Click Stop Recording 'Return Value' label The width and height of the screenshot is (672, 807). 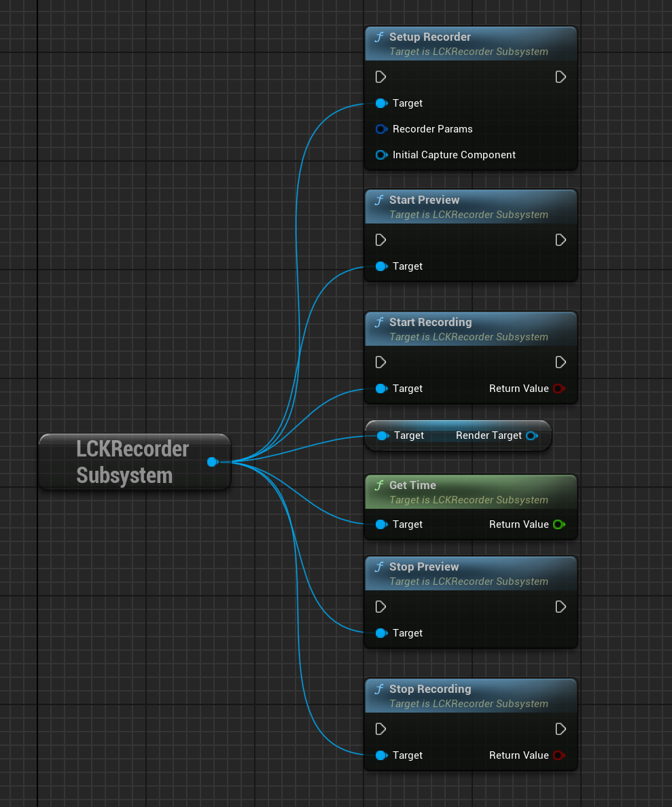click(x=518, y=755)
